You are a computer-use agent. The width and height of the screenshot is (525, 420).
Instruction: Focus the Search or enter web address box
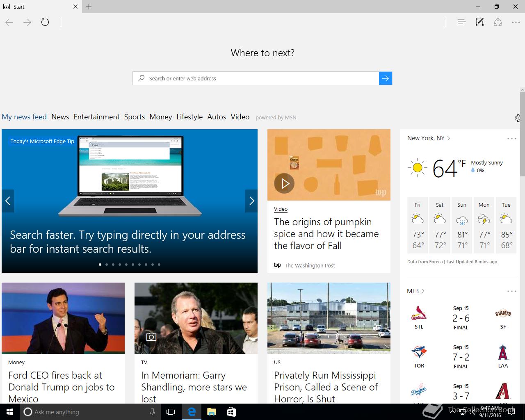tap(256, 78)
